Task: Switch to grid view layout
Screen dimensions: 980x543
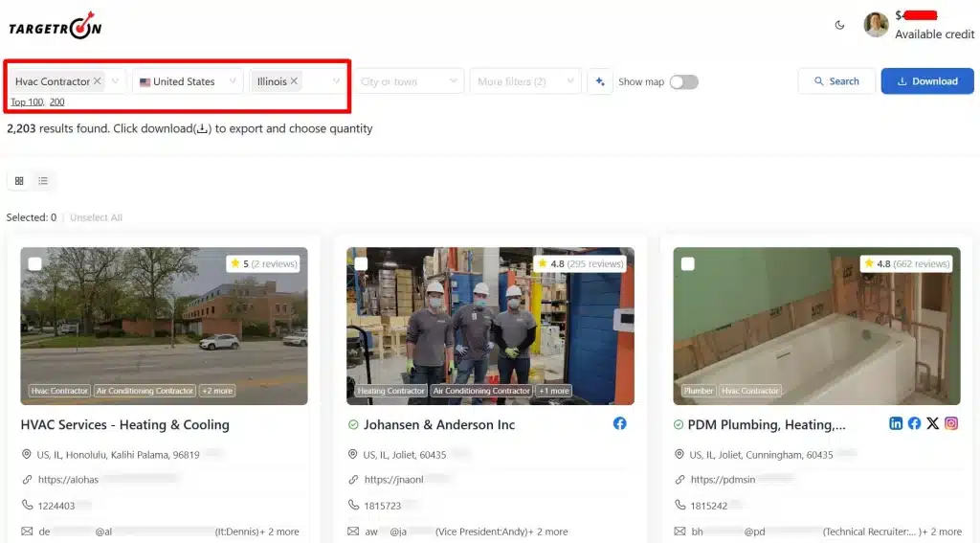Action: point(19,180)
